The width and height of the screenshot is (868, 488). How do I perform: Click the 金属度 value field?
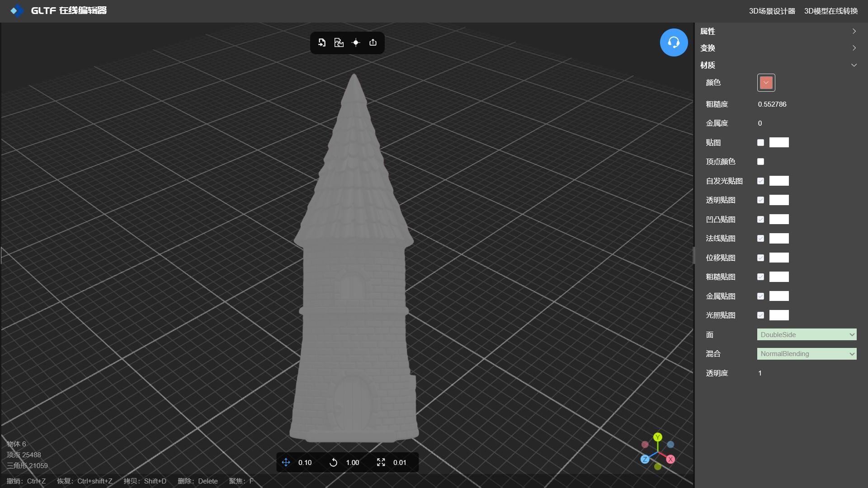pos(760,123)
